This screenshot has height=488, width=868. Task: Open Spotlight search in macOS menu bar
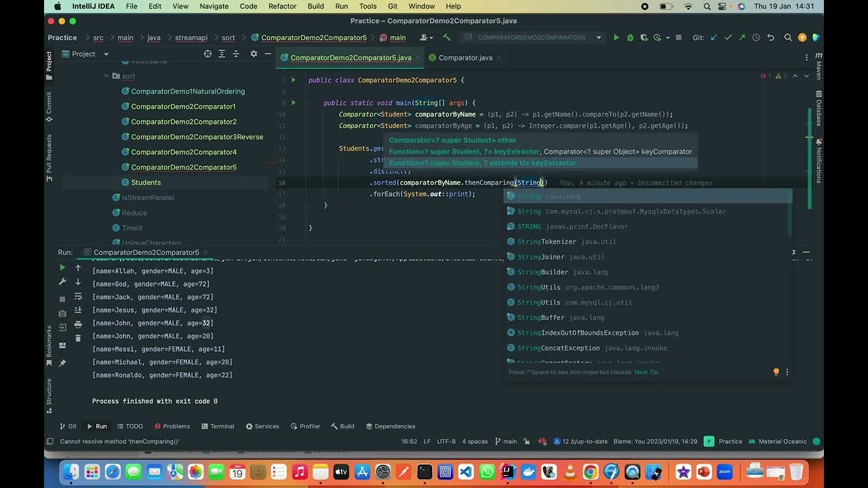(706, 6)
